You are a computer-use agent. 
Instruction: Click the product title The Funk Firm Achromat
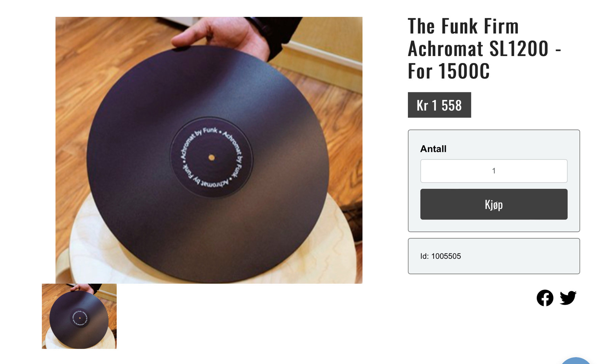point(485,49)
